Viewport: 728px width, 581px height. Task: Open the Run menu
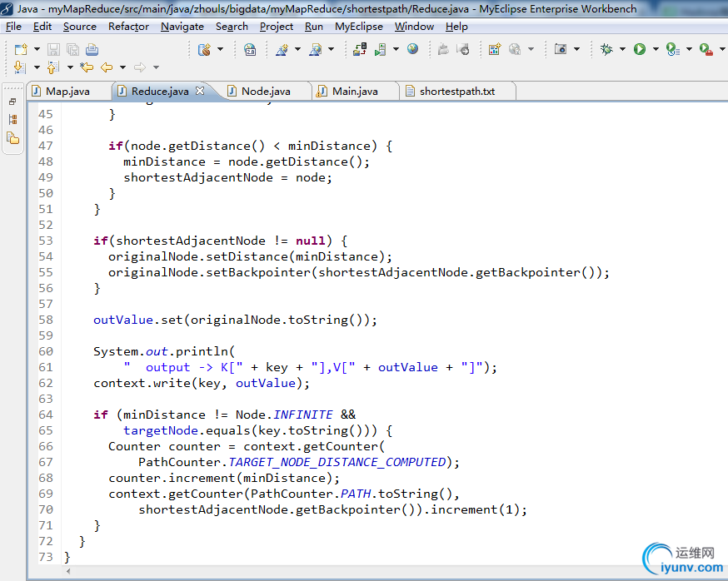pos(314,27)
